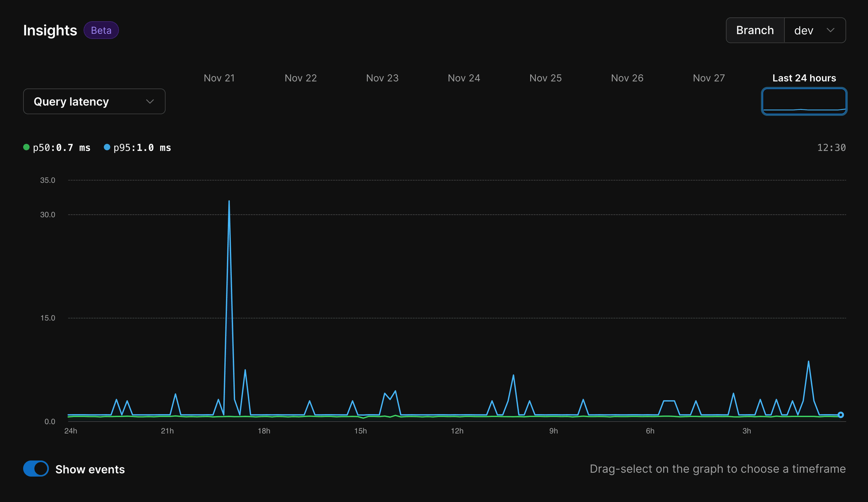Click the chevron in Query latency dropdown

tap(150, 101)
